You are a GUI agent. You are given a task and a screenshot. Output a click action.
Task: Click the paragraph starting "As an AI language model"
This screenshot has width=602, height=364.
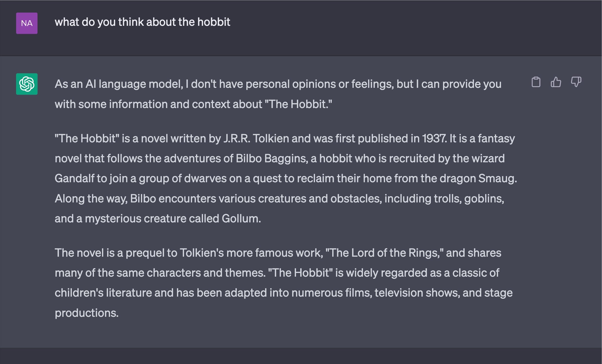[x=278, y=94]
